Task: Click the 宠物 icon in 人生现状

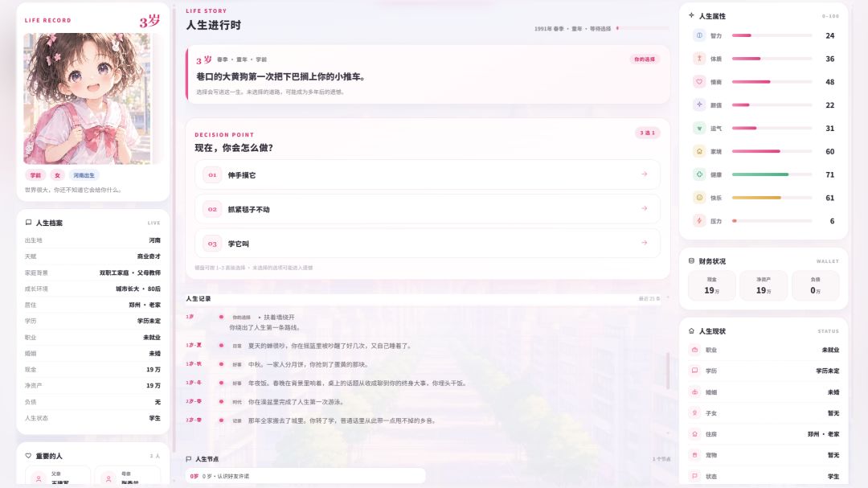Action: point(694,455)
